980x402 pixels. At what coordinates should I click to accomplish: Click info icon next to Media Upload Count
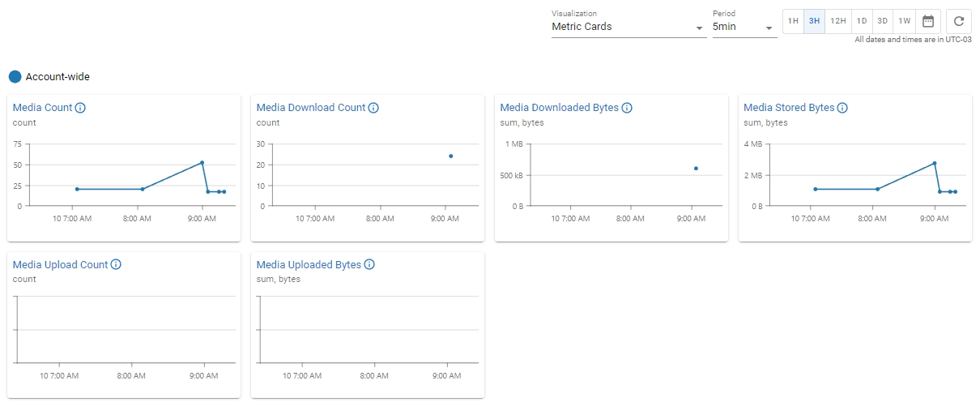tap(116, 265)
